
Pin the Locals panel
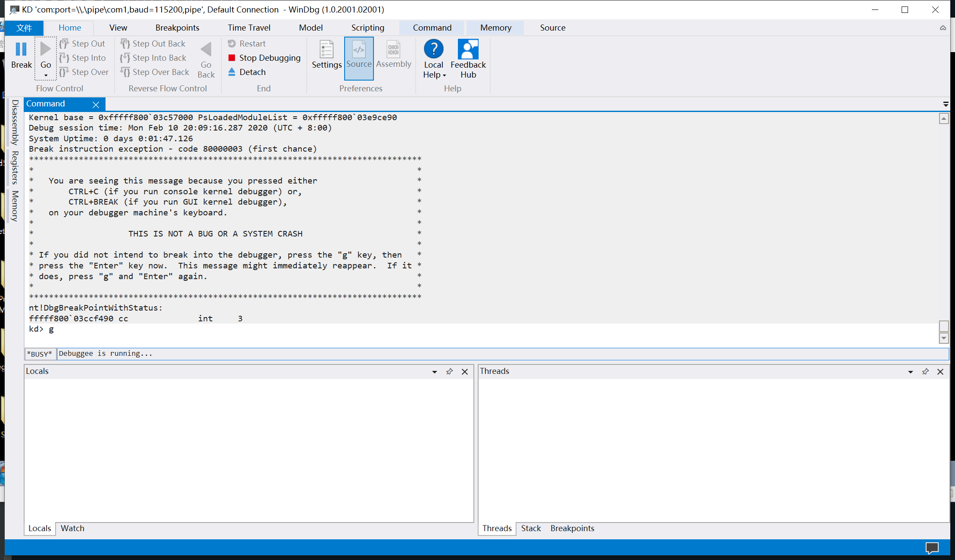click(449, 371)
